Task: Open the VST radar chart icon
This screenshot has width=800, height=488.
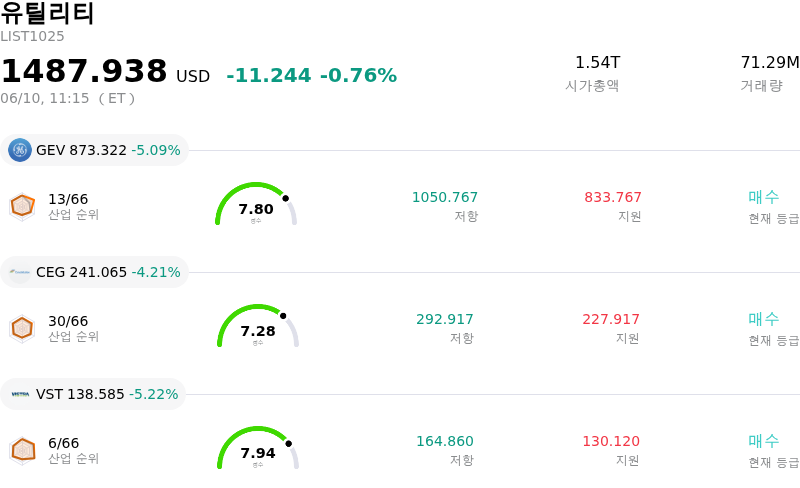Action: [22, 451]
